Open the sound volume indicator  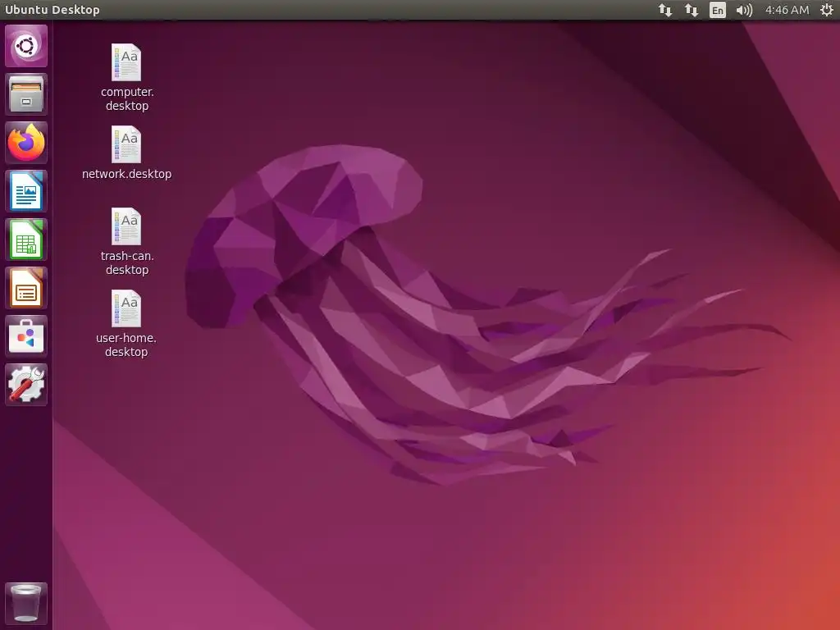tap(744, 10)
